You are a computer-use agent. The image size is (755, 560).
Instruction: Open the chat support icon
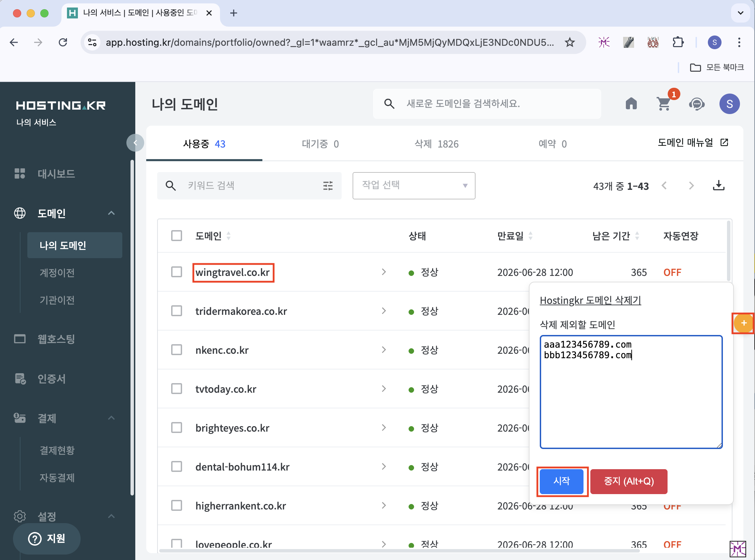697,104
